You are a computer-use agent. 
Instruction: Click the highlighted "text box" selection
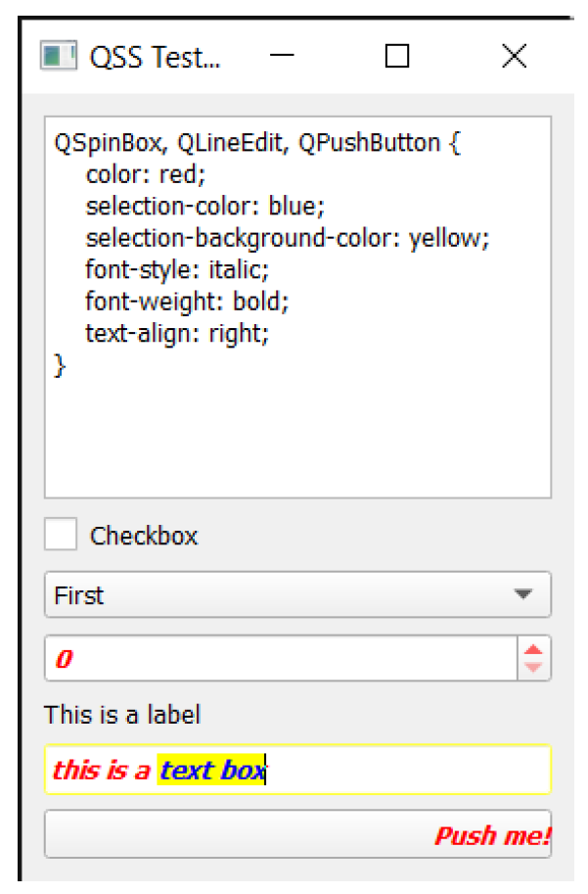click(211, 770)
